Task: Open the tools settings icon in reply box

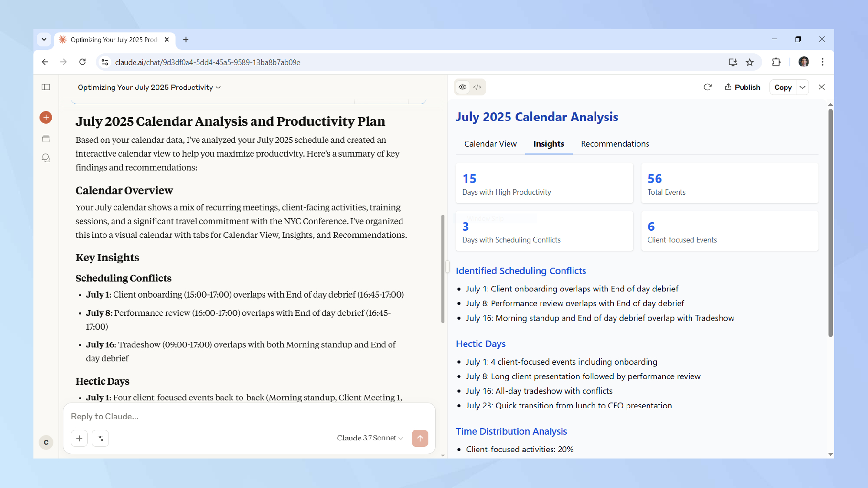Action: [x=100, y=438]
